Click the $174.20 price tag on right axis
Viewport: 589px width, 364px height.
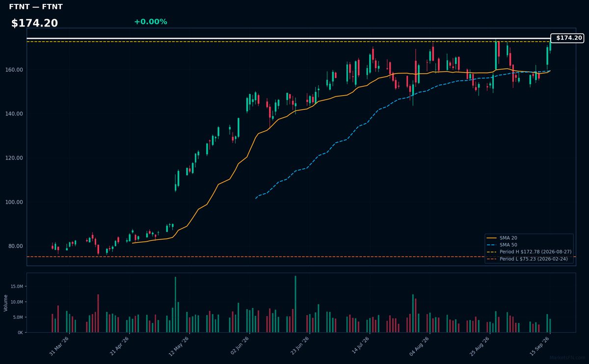pos(567,38)
